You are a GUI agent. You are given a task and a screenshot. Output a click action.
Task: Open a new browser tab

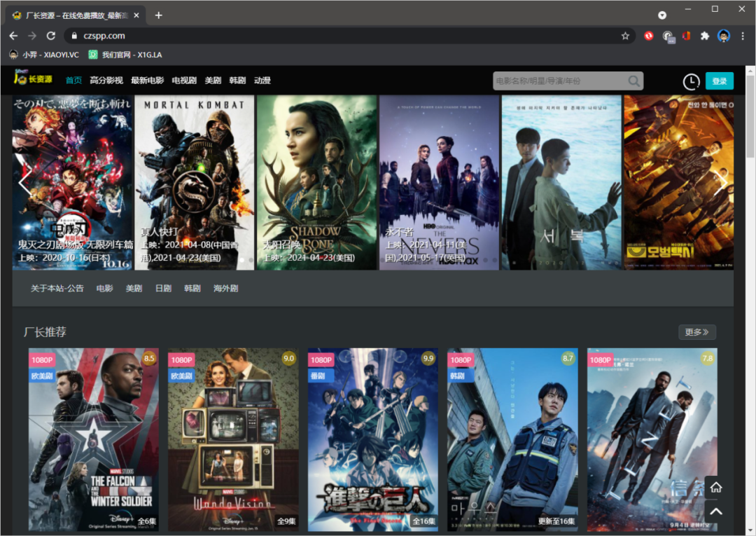click(x=159, y=15)
